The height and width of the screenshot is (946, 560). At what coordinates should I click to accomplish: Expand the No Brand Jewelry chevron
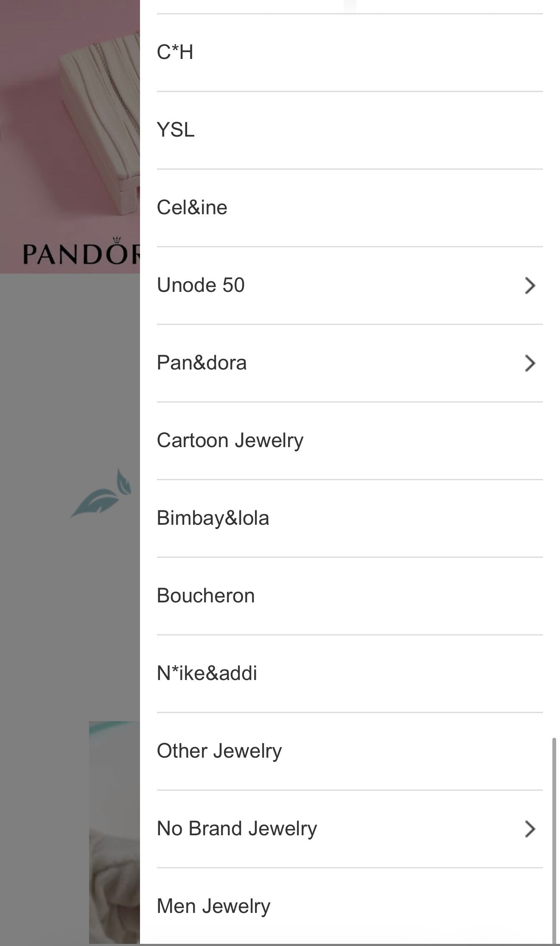point(529,829)
